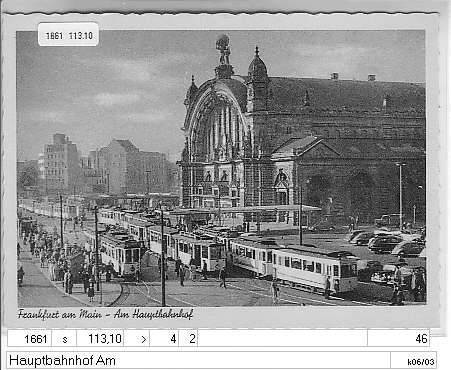Click the Hauptbahnhof Am title field
The width and height of the screenshot is (451, 370).
coord(198,360)
